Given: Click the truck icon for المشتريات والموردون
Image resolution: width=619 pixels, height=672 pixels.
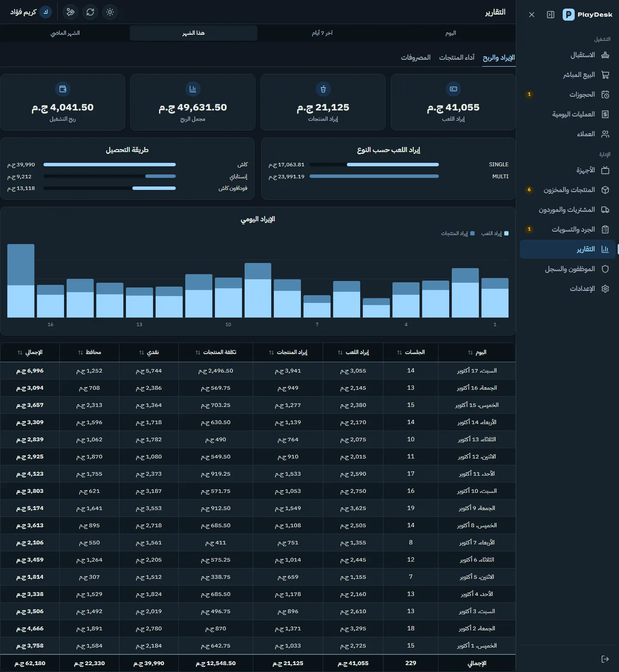Looking at the screenshot, I should click(x=605, y=210).
